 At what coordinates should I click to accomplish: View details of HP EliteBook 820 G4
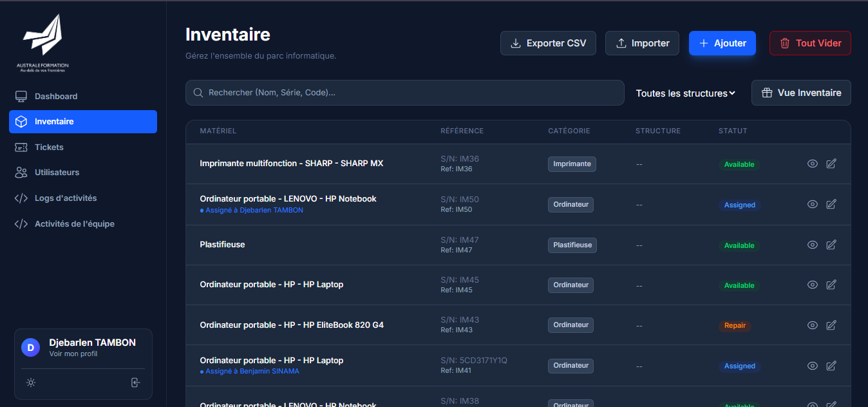813,325
